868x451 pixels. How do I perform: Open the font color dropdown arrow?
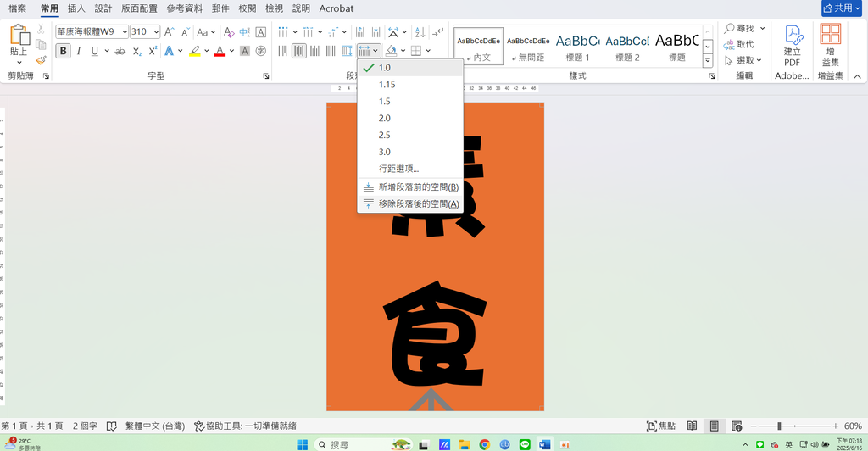(x=231, y=51)
